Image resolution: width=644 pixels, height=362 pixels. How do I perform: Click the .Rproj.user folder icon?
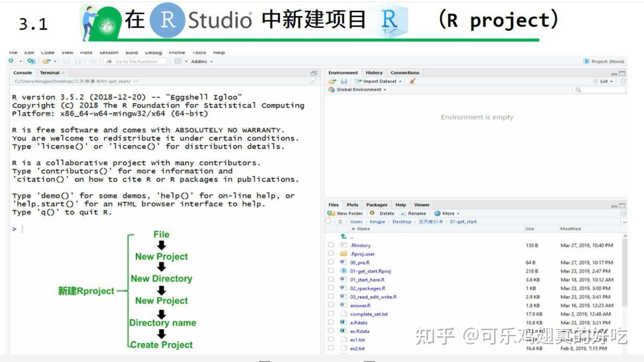tap(343, 254)
